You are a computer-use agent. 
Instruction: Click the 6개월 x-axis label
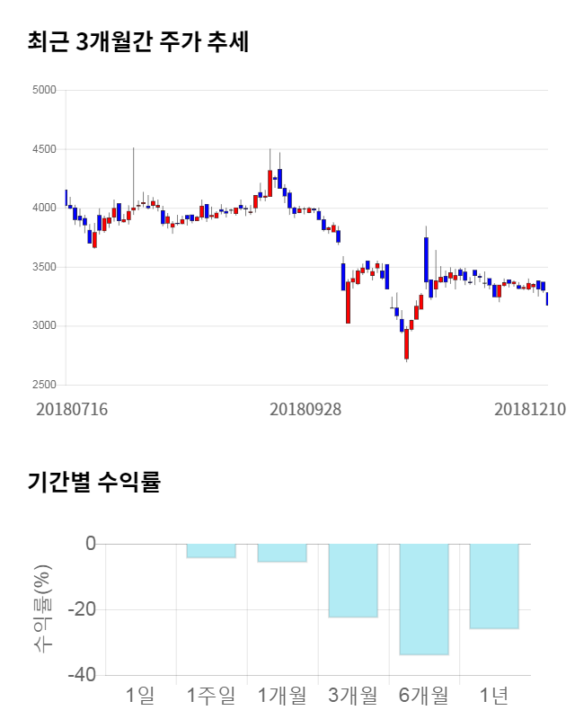[423, 695]
